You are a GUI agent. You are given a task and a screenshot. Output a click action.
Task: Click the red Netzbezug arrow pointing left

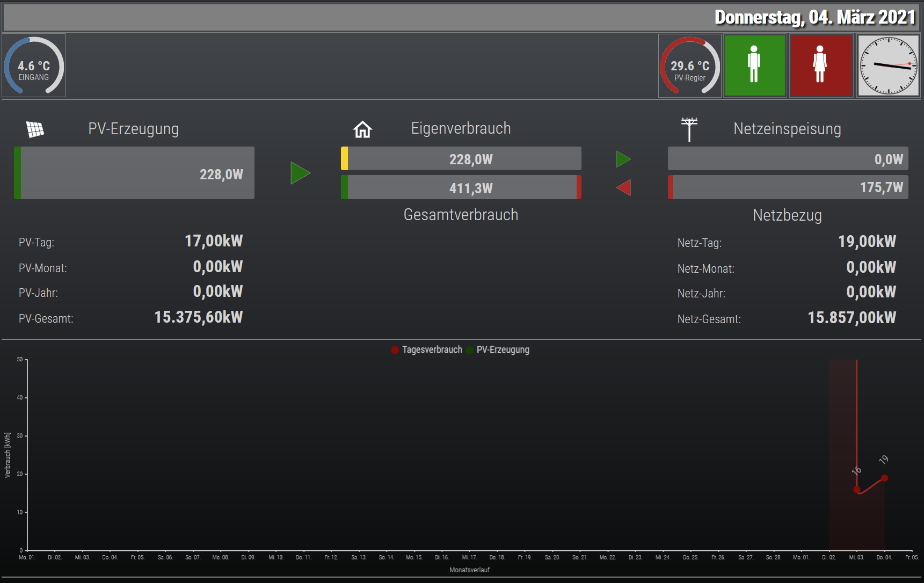click(623, 188)
